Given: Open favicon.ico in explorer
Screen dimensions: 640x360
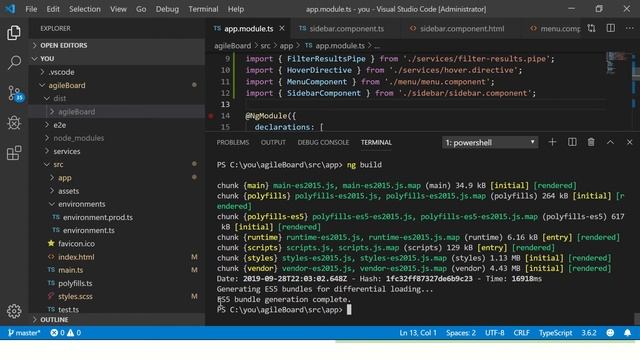Looking at the screenshot, I should (x=76, y=244).
